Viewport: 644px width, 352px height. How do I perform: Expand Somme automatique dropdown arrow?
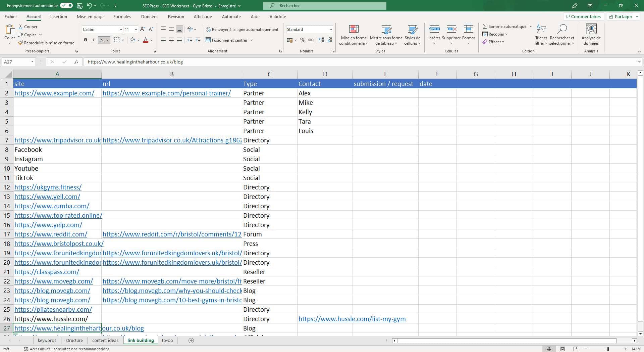click(x=531, y=27)
